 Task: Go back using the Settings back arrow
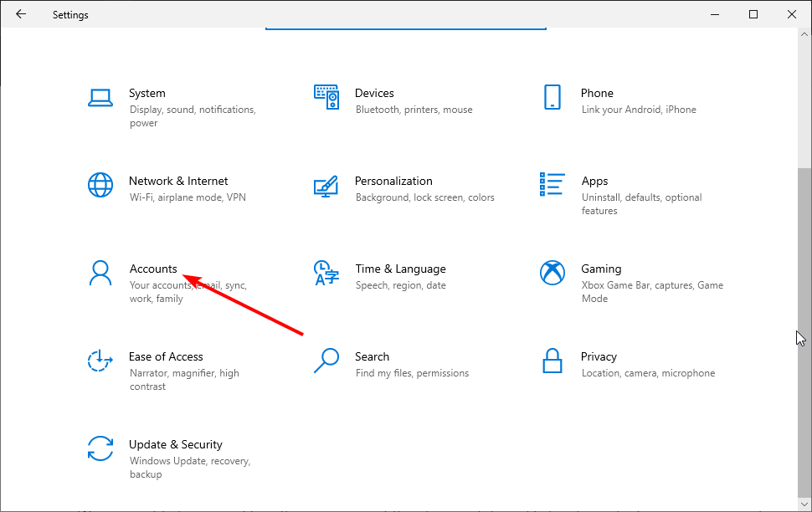tap(21, 14)
